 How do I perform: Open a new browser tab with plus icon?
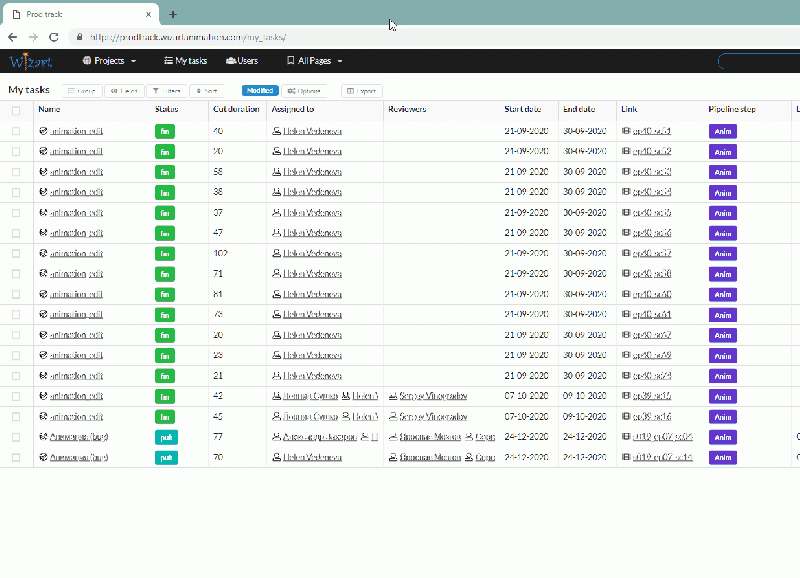[173, 15]
